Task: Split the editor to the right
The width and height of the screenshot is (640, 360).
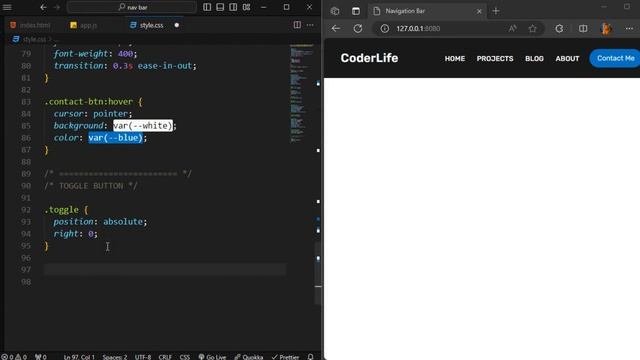Action: tap(297, 25)
